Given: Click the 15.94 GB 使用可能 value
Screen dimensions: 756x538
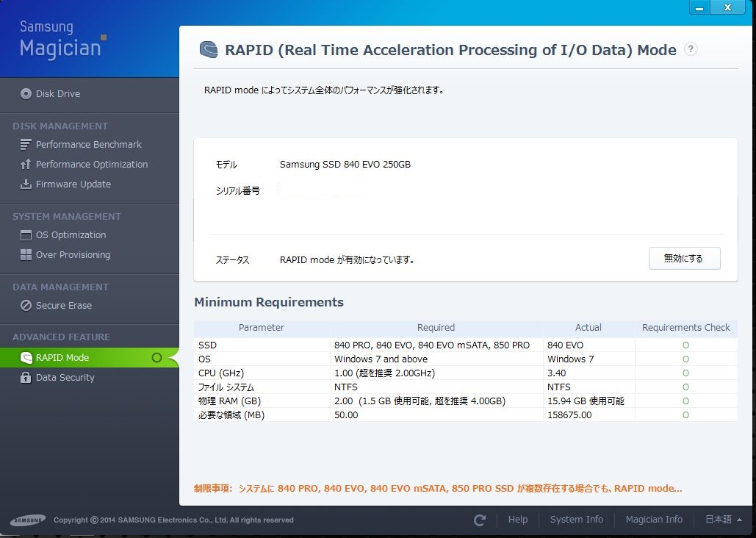Looking at the screenshot, I should click(x=586, y=401).
